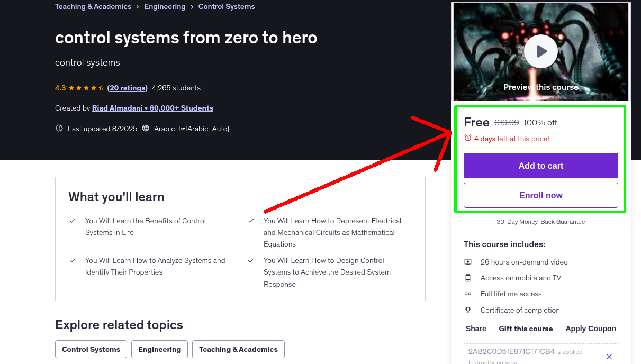
Task: Click the Enroll now button
Action: [x=540, y=195]
